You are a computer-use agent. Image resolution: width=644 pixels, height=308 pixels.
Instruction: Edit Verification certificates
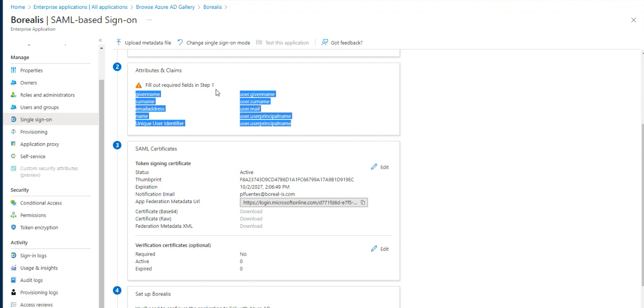(x=380, y=249)
